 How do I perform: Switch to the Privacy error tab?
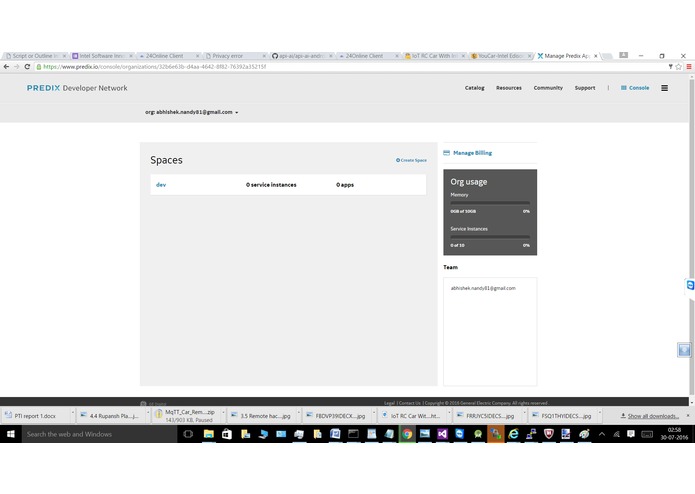pos(233,56)
